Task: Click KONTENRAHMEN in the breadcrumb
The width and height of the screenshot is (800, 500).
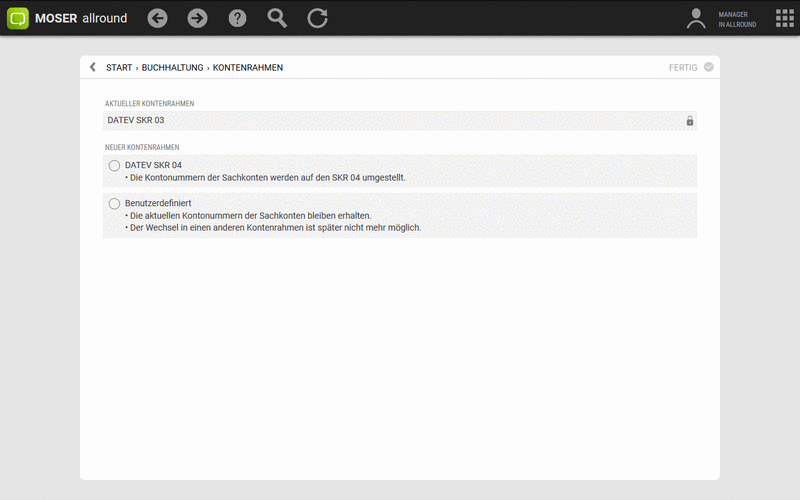Action: pyautogui.click(x=248, y=67)
